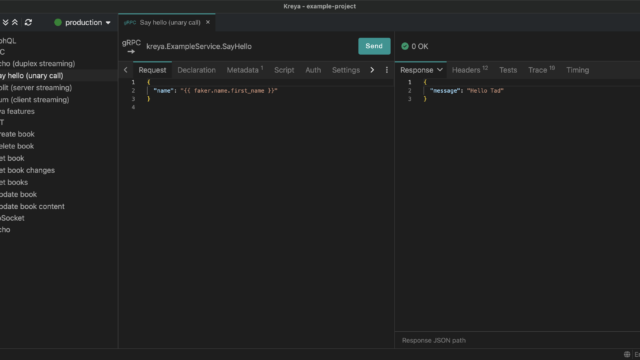This screenshot has height=360, width=640.
Task: Expand all items with double-down chevron icon
Action: point(5,22)
